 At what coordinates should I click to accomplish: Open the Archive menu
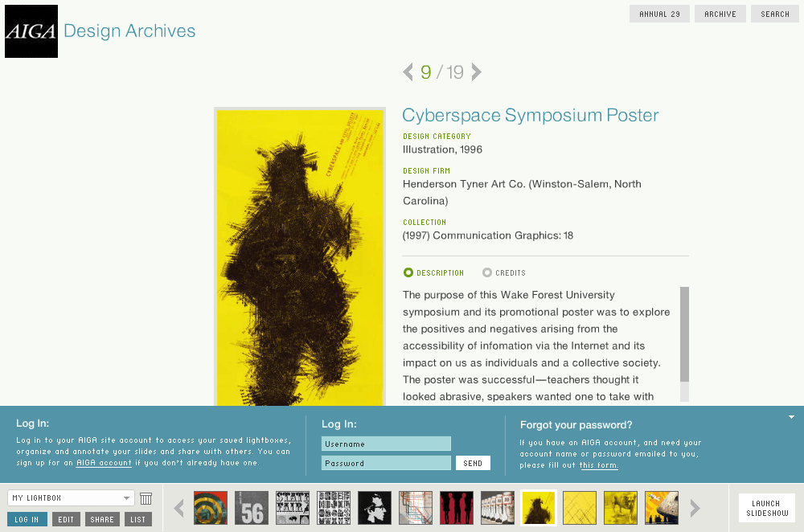point(720,14)
